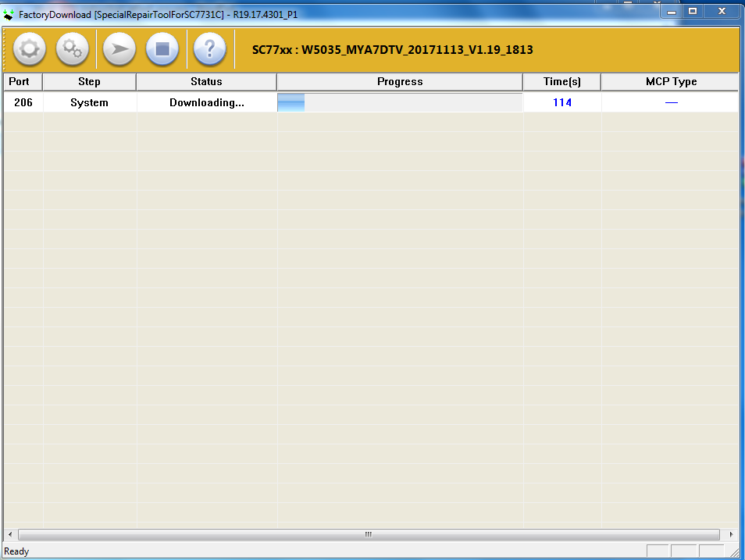Click the scroll right arrow

(x=731, y=534)
